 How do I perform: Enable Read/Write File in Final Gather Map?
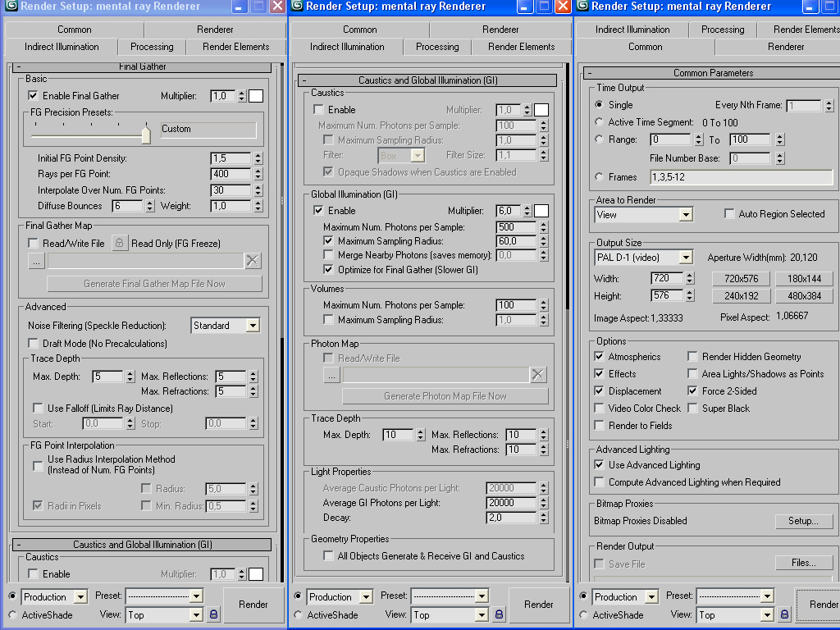coord(33,243)
